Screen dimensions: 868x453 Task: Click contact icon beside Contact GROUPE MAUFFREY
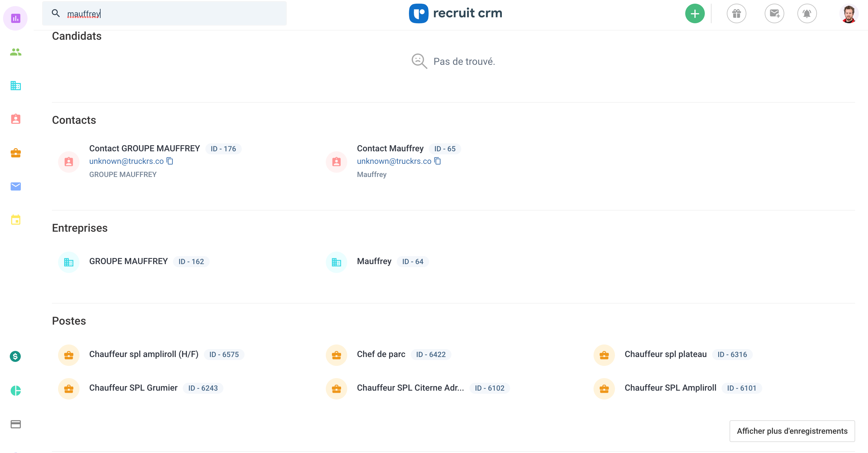click(69, 162)
